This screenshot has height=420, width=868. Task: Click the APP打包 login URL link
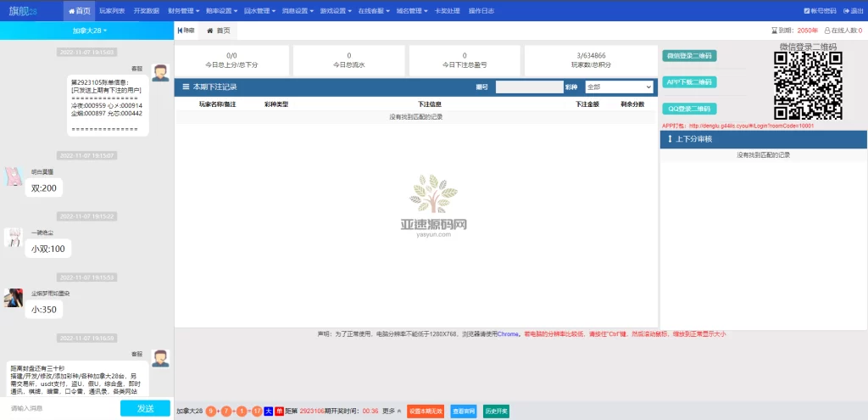pyautogui.click(x=751, y=126)
